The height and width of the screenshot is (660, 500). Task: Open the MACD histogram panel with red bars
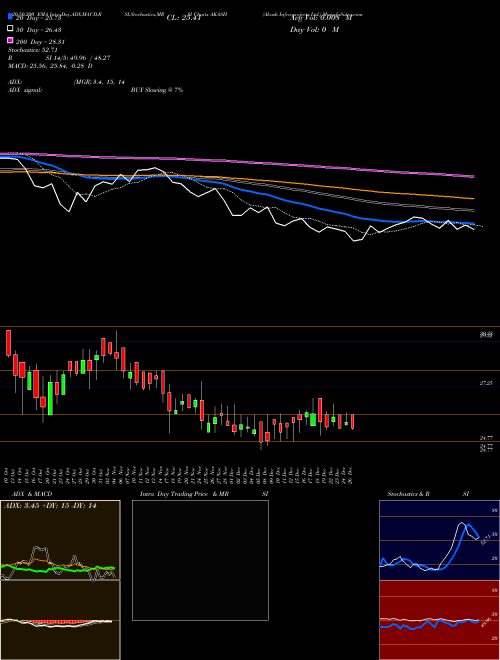point(60,620)
